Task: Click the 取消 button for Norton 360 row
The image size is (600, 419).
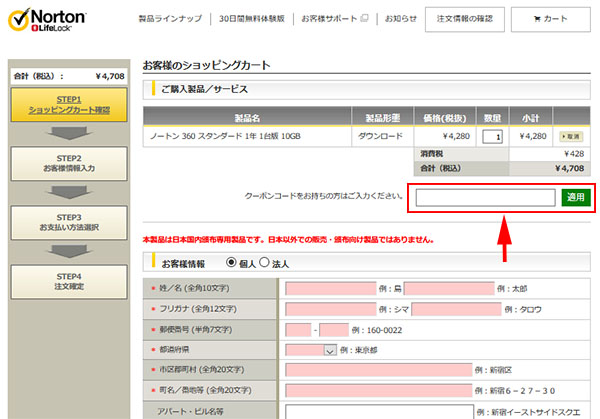Action: [571, 137]
